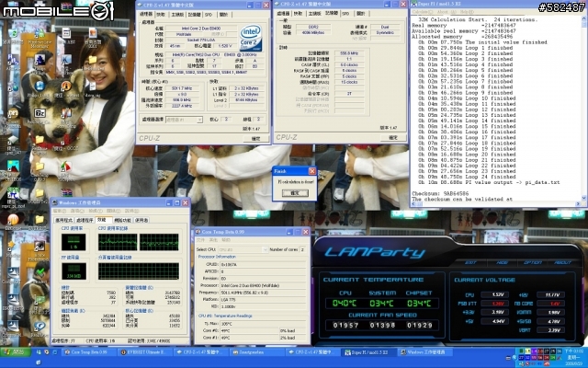Open the first menu in Core Temp menu bar

200,240
